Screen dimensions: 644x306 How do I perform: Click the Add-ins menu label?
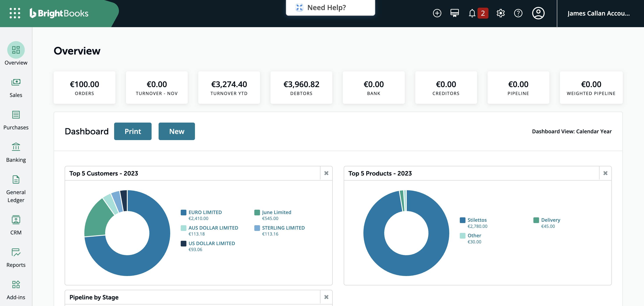(x=16, y=297)
